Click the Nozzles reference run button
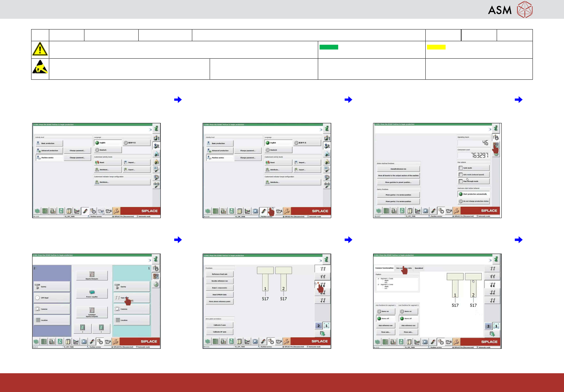Viewport: 564px width, 392px height. 219,281
